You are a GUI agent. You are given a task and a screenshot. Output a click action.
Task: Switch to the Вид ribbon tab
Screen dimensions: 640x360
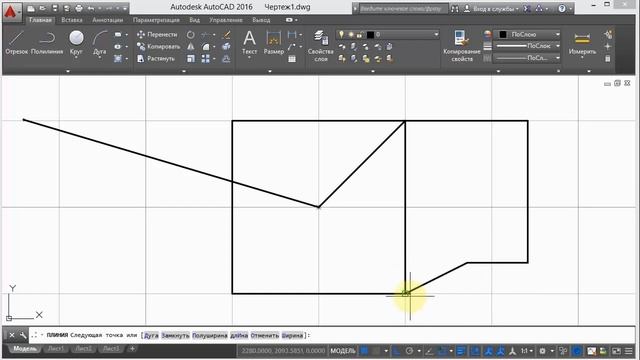[x=194, y=20]
